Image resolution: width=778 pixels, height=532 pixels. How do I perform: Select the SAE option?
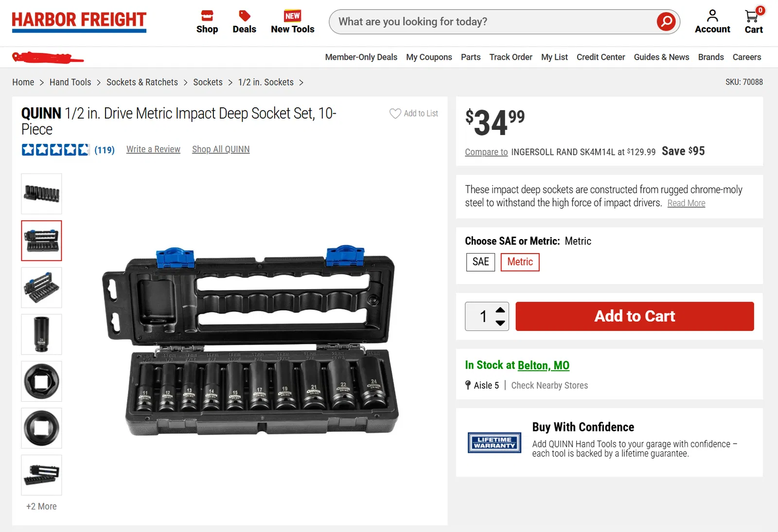pyautogui.click(x=480, y=262)
